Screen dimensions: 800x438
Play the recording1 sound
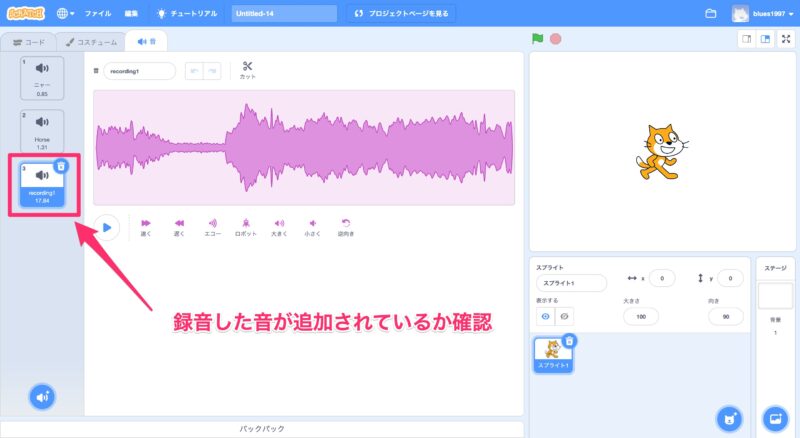tap(107, 227)
